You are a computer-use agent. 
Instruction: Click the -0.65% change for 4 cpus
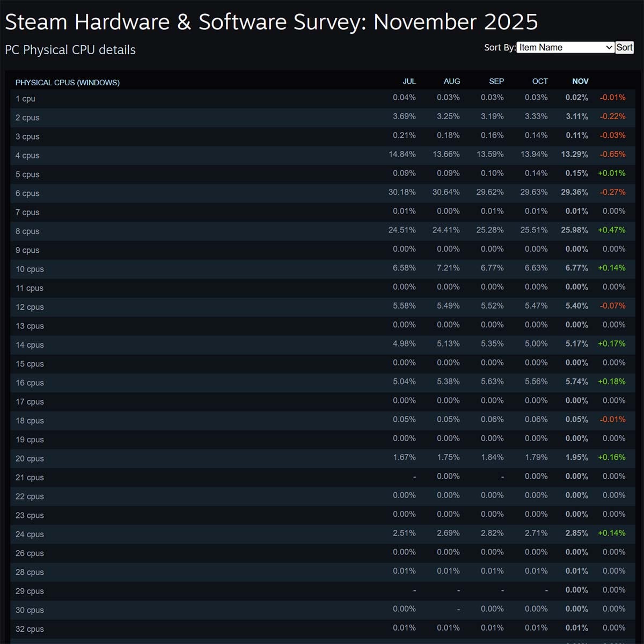point(612,154)
